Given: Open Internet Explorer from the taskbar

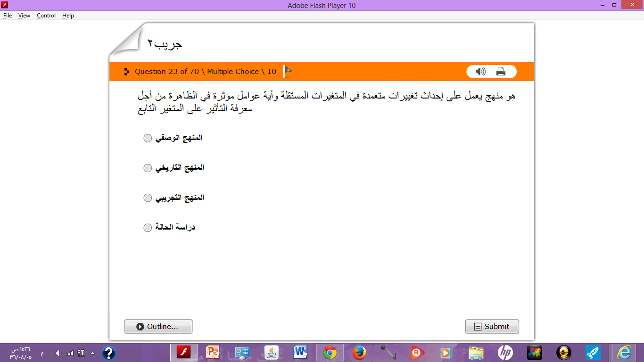Looking at the screenshot, I should (x=624, y=353).
